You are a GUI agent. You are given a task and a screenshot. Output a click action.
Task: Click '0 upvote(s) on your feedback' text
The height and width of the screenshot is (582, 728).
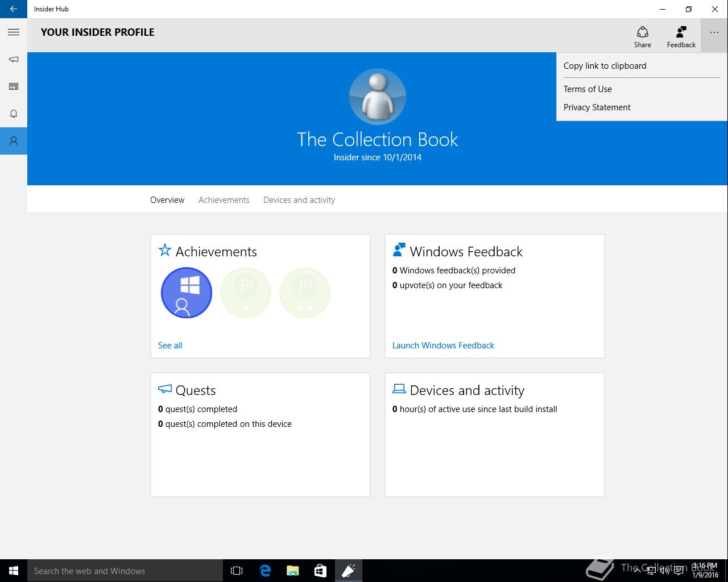(448, 285)
